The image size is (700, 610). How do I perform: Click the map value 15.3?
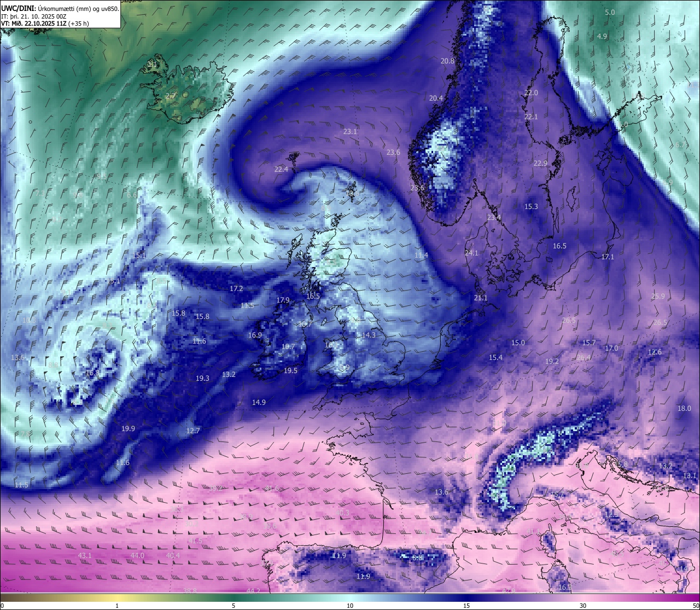coord(531,206)
